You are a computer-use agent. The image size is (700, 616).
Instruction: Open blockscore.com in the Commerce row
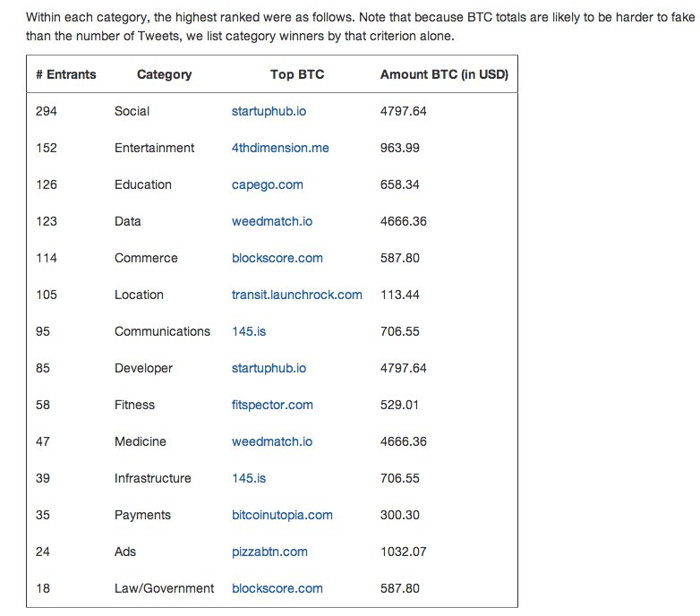(277, 258)
